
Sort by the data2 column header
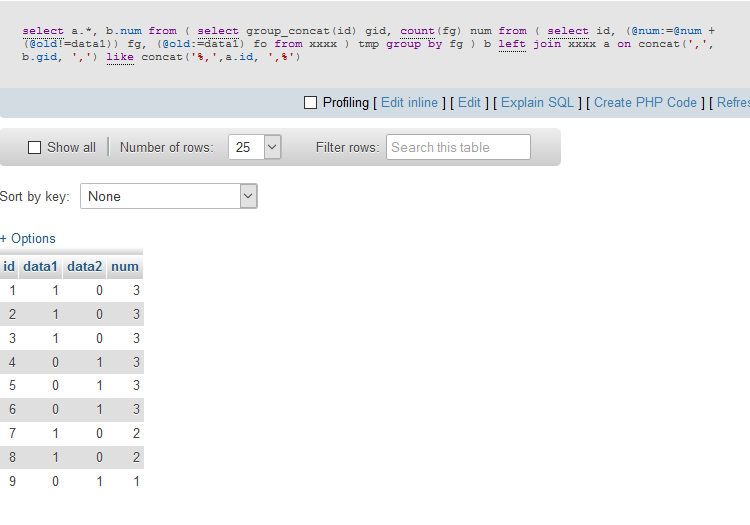(85, 267)
